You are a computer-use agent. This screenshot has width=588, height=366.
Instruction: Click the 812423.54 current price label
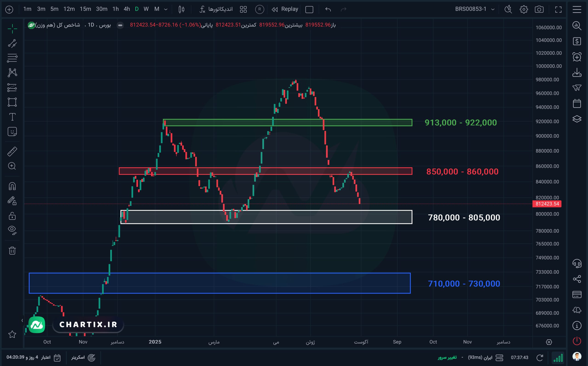(547, 204)
